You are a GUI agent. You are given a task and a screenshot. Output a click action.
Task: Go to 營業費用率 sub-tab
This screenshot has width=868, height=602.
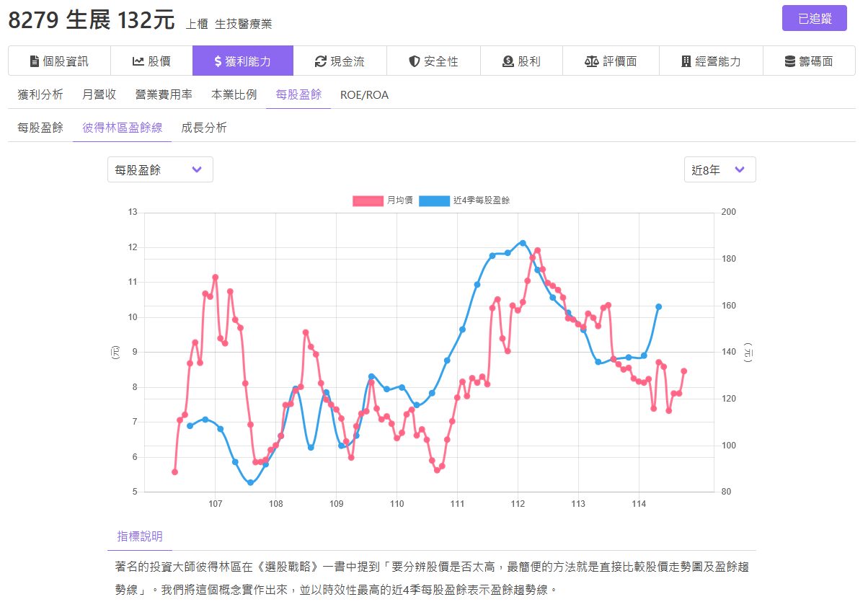tap(164, 94)
